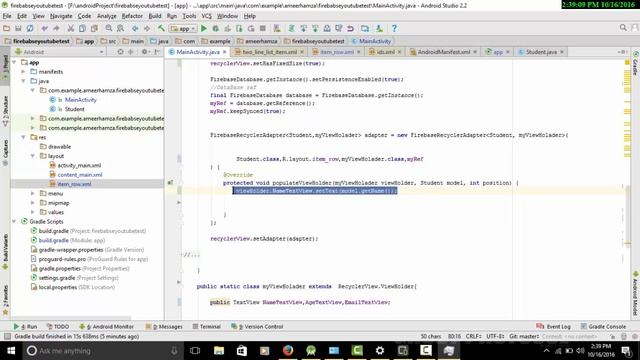Click the Debug app bug icon

coord(216,29)
